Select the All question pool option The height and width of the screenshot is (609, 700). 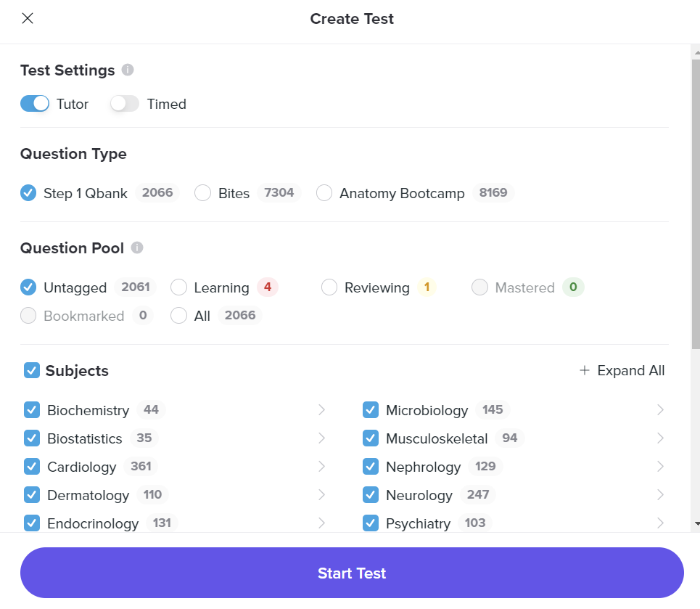178,316
